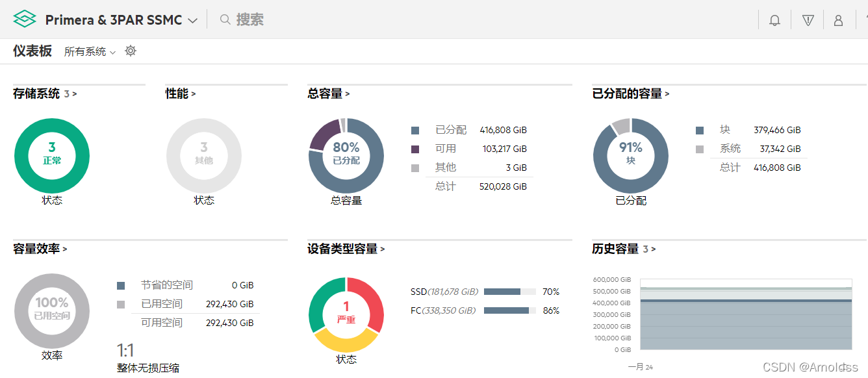Screen dimensions: 868x378
Task: Open the 历史容量 panel link
Action: (624, 249)
